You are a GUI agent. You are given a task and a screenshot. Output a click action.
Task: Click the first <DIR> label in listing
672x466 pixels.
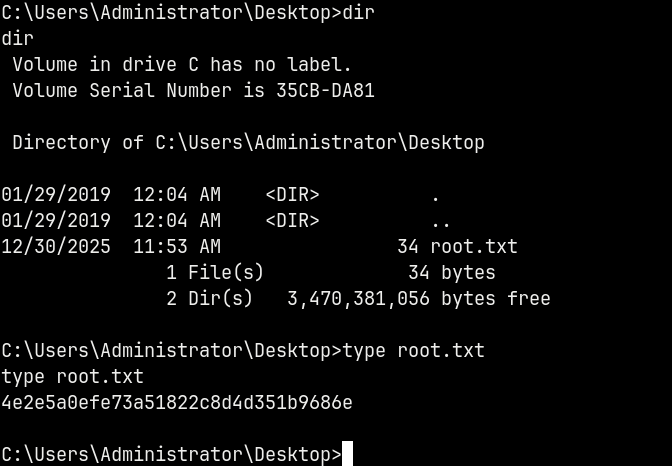coord(292,194)
